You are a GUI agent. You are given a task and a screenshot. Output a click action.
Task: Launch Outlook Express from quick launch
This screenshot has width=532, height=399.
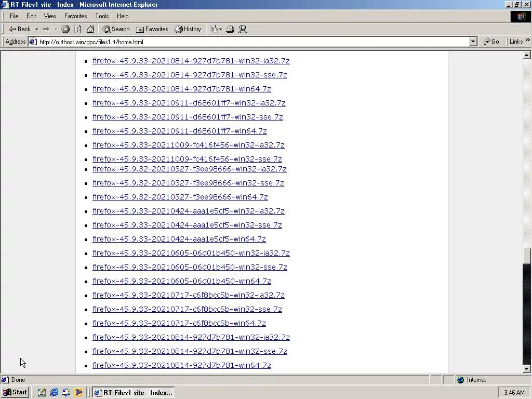point(66,393)
